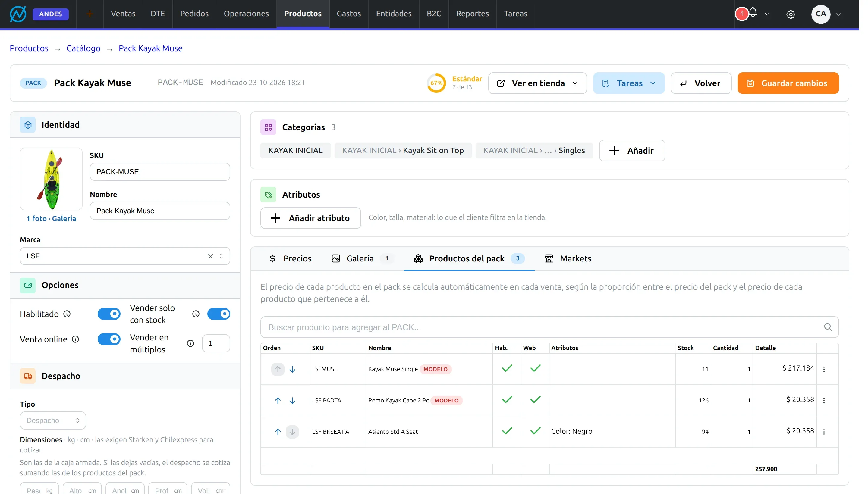
Task: Move LSF BKSEAT A row up with the arrow
Action: click(x=278, y=432)
